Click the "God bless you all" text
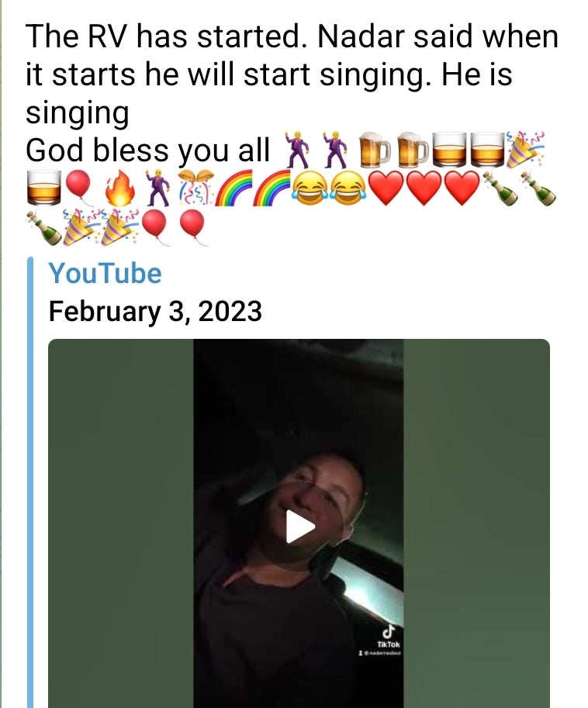Image resolution: width=588 pixels, height=708 pixels. [x=147, y=150]
